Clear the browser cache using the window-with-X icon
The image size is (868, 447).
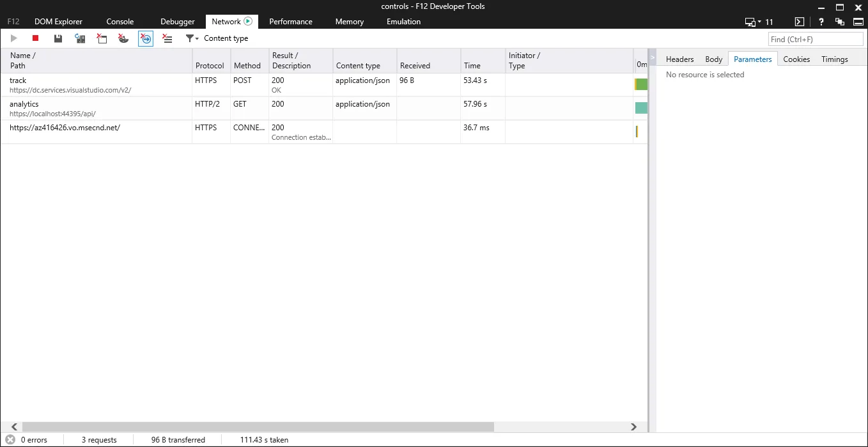point(102,38)
